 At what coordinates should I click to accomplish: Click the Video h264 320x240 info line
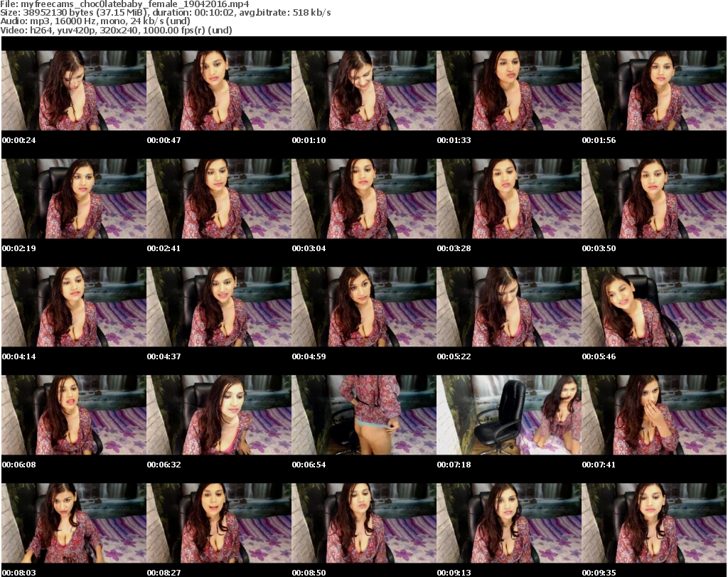click(116, 30)
